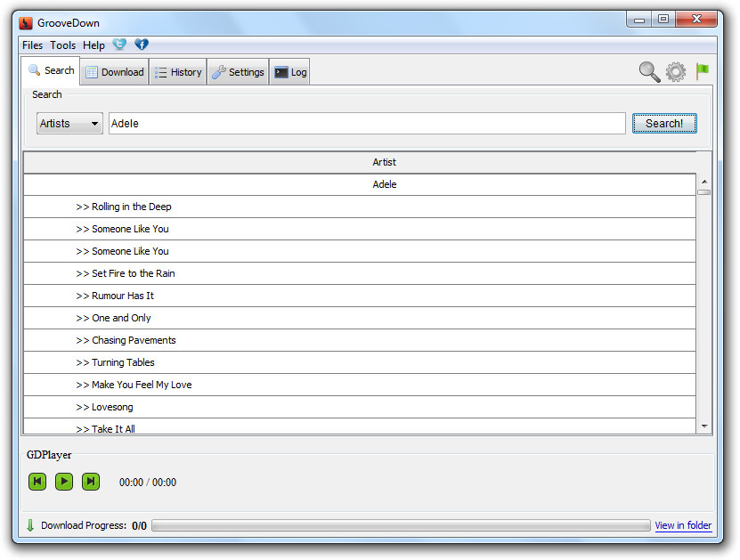740x560 pixels.
Task: Open the View in folder link
Action: (x=683, y=525)
